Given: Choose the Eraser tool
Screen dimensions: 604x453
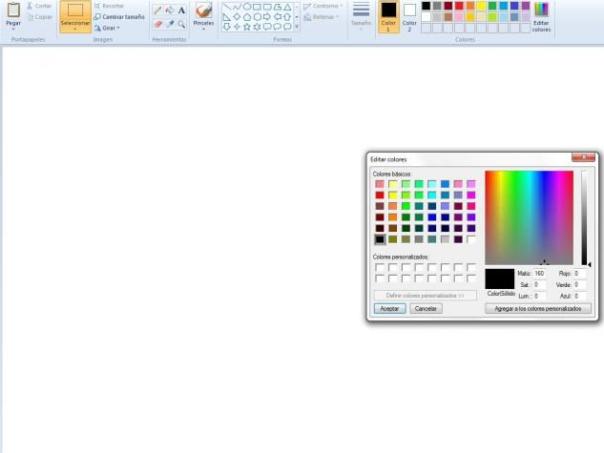Looking at the screenshot, I should (x=157, y=23).
